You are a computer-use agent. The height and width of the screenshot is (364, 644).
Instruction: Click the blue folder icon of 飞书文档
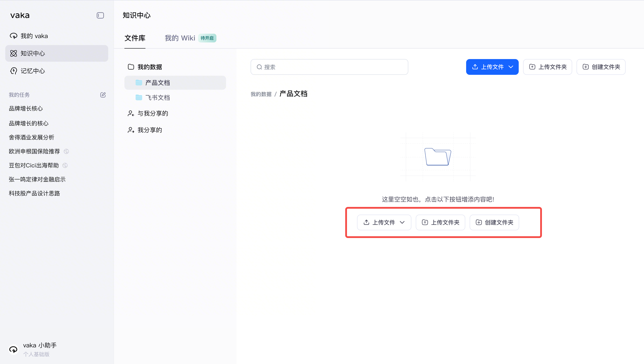(x=139, y=98)
